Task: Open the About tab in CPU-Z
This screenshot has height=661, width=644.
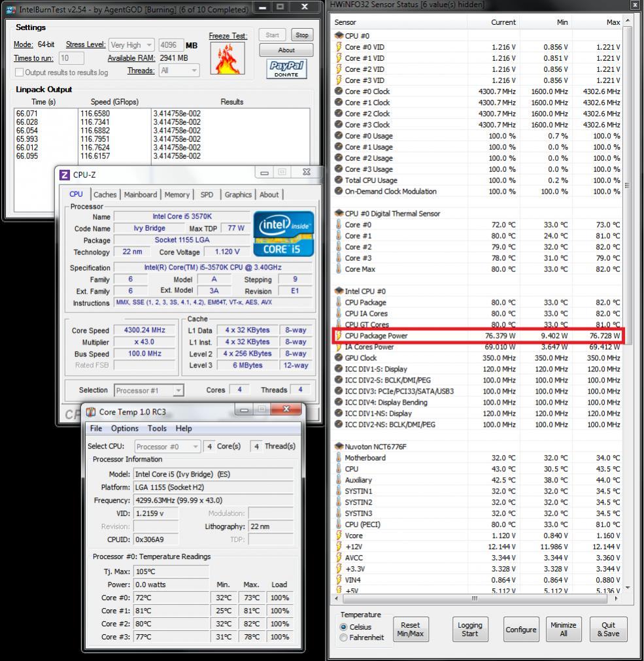Action: [269, 195]
